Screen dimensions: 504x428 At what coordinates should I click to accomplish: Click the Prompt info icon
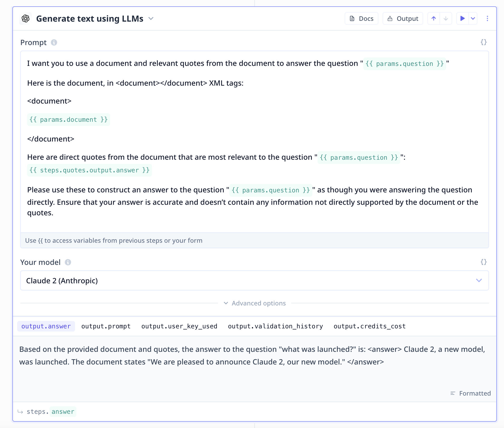[x=54, y=42]
